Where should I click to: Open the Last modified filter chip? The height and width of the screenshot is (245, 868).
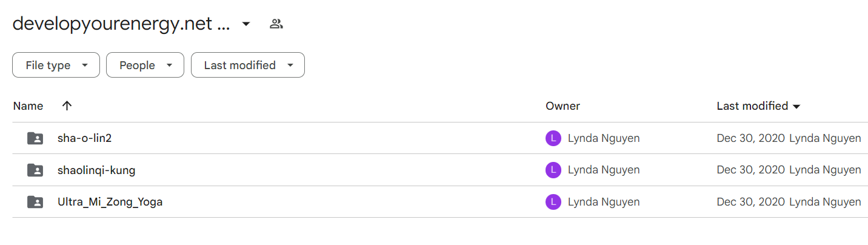(x=248, y=65)
